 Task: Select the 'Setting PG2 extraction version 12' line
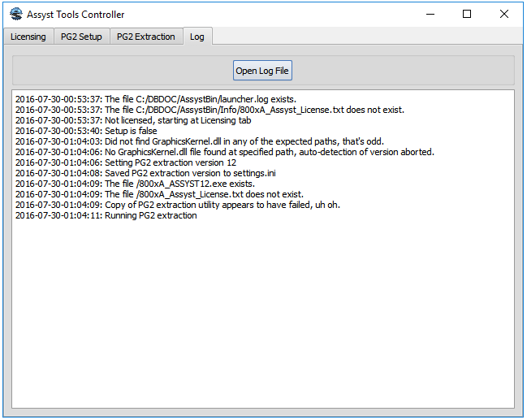click(126, 162)
